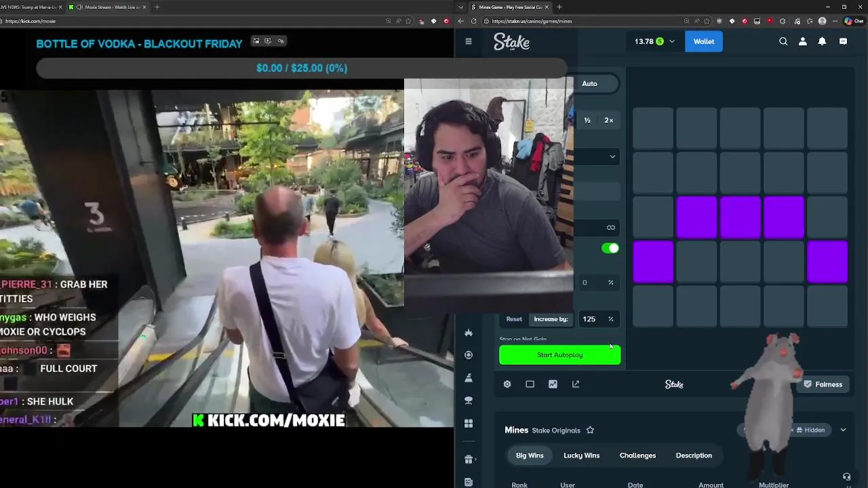Image resolution: width=868 pixels, height=488 pixels.
Task: Expand sidebar gift submenu arrow
Action: click(475, 460)
